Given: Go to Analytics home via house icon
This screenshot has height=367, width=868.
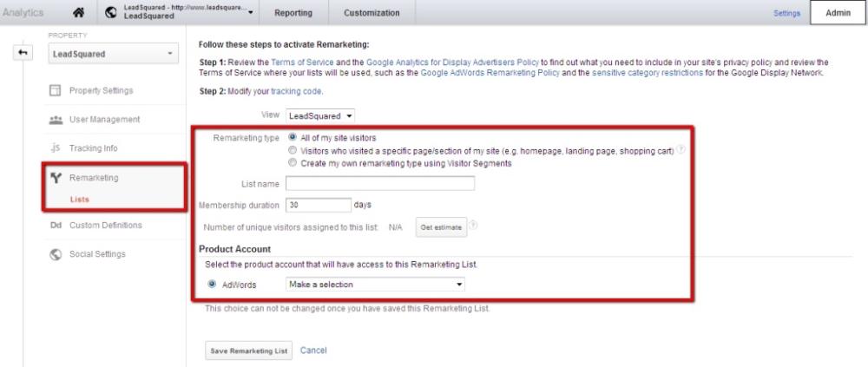Looking at the screenshot, I should pyautogui.click(x=79, y=12).
